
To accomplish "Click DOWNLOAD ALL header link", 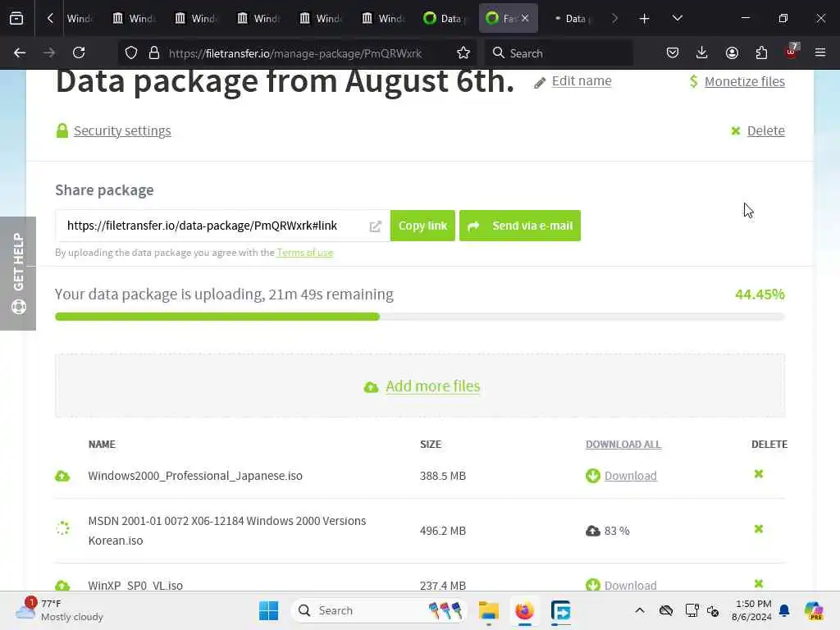I will (x=623, y=444).
